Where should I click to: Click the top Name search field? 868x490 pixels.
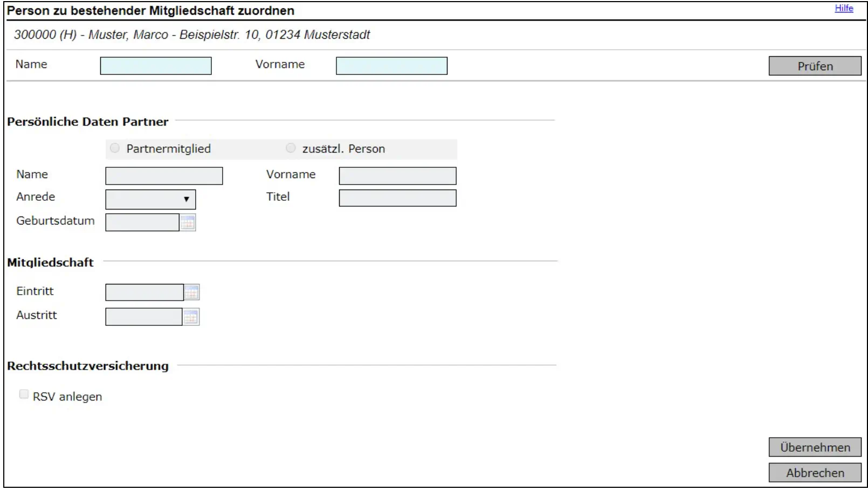(156, 66)
